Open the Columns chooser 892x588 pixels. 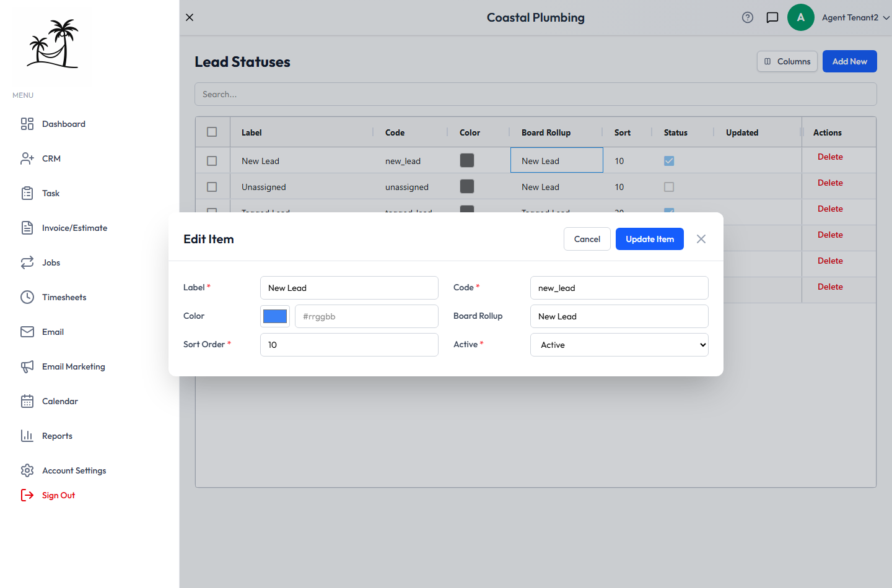click(x=787, y=61)
